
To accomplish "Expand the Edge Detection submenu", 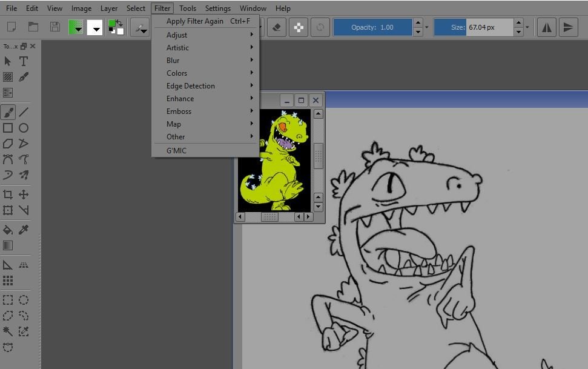I will (x=205, y=86).
